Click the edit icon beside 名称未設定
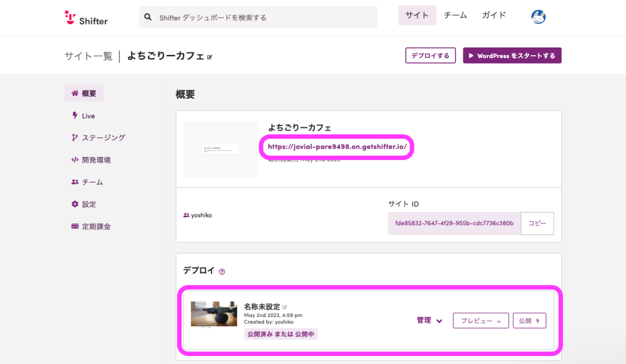 pos(285,307)
